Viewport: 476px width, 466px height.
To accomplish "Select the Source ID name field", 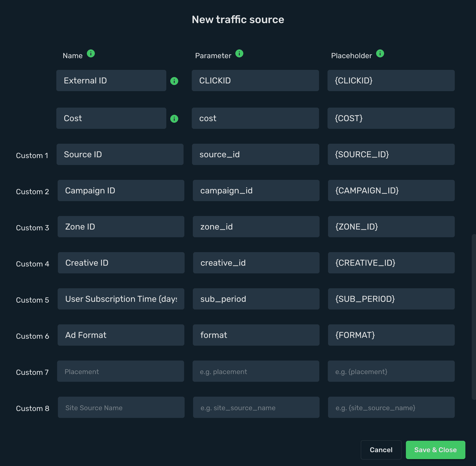I will (120, 154).
